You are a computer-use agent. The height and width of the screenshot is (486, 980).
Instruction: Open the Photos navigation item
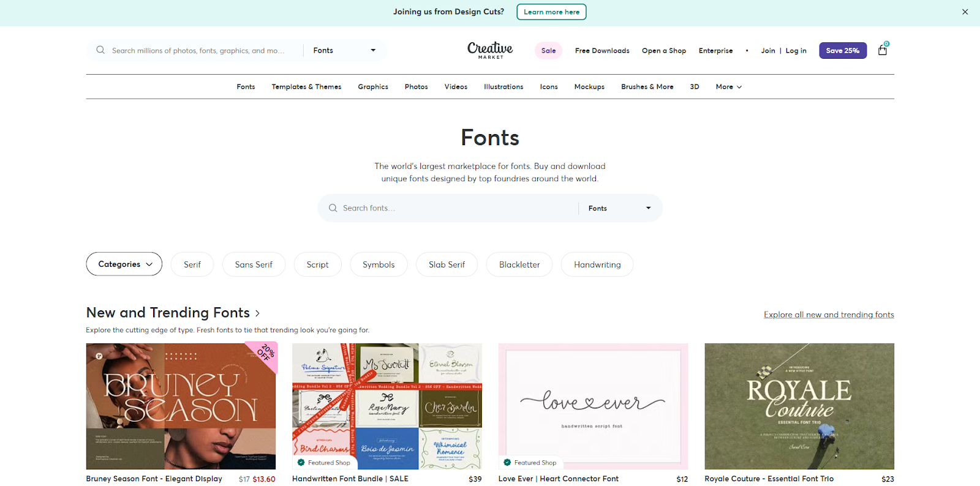click(416, 87)
